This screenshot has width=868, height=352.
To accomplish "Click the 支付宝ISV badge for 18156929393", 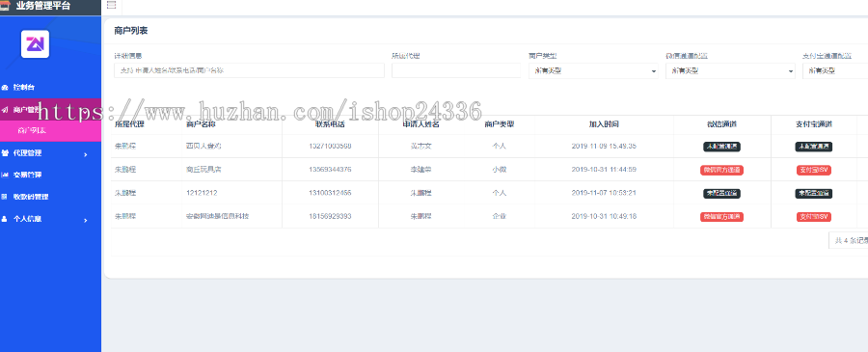I will tap(814, 217).
